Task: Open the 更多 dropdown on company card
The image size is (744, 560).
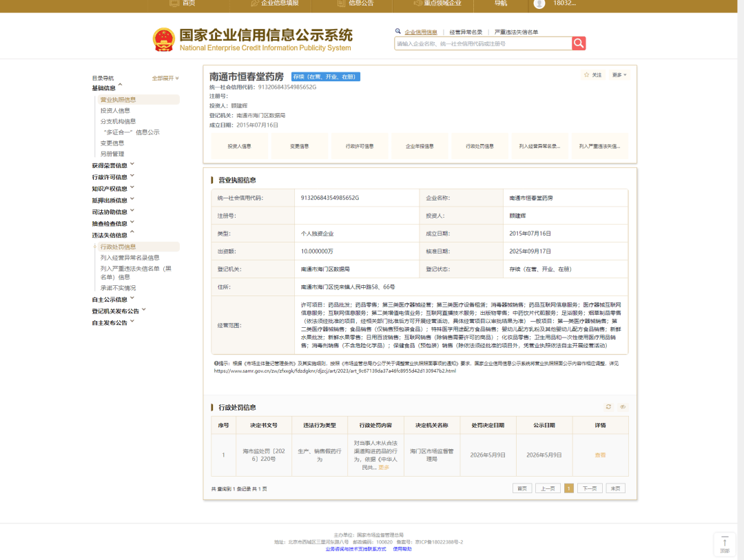Action: [619, 75]
